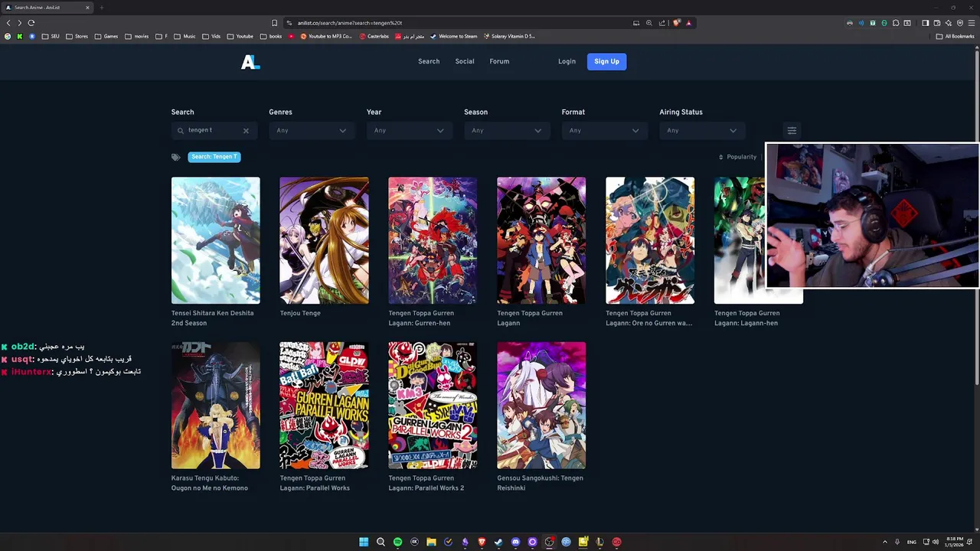Open the Airing Status dropdown
This screenshot has height=551, width=980.
[x=701, y=131]
